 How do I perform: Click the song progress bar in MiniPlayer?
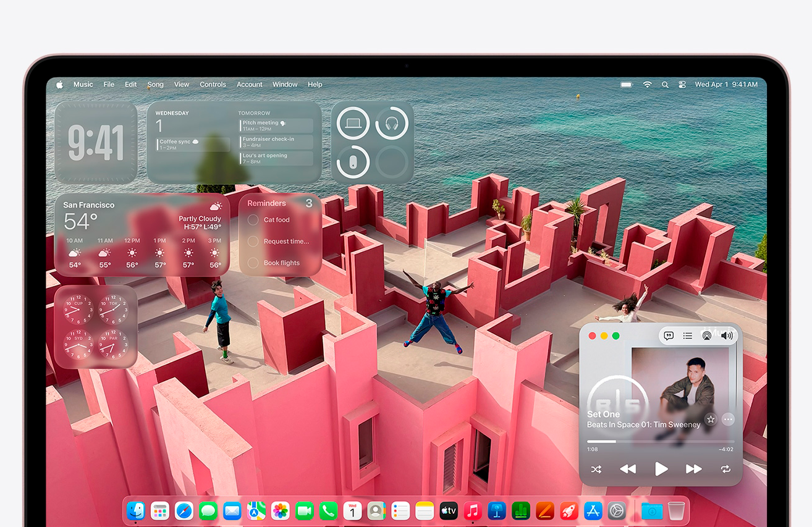pyautogui.click(x=660, y=442)
